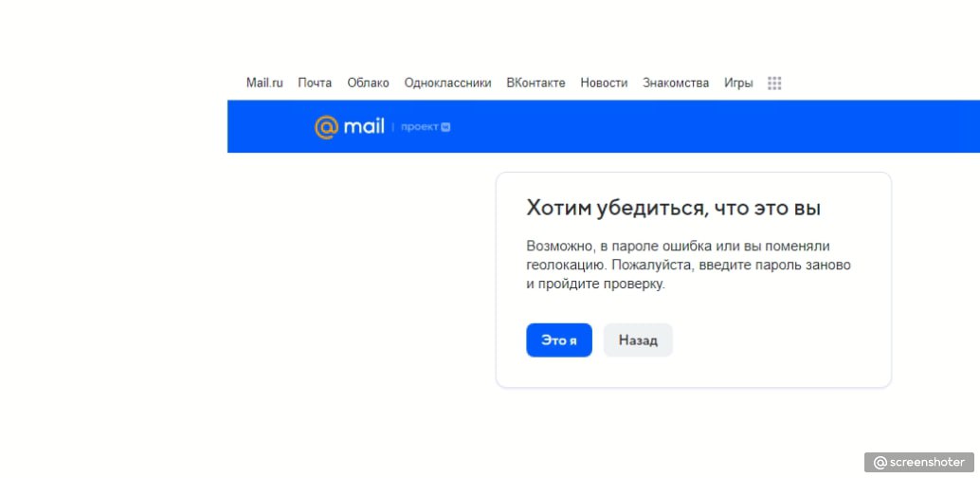Click the heading 'Хотим убедиться, что это вы'
Image resolution: width=980 pixels, height=478 pixels.
673,208
